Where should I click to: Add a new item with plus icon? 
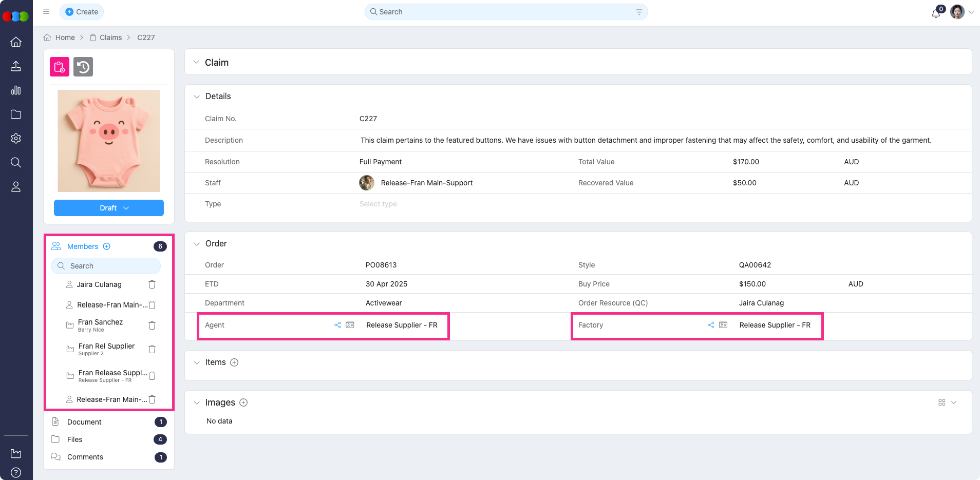coord(234,362)
